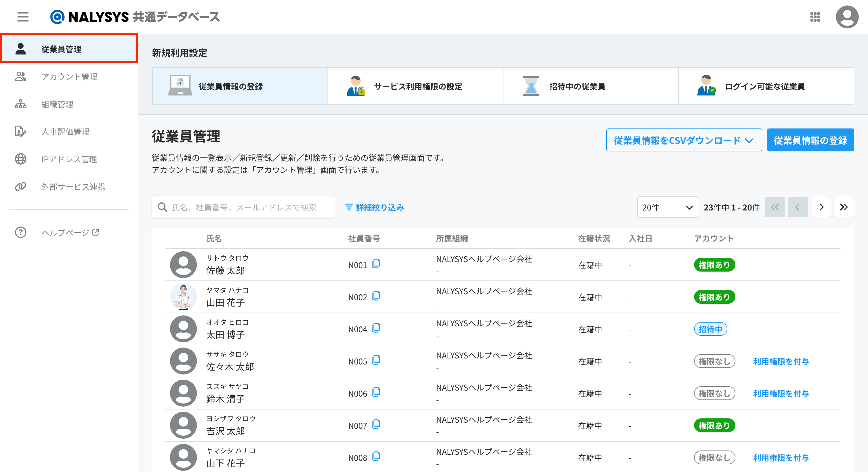Image resolution: width=868 pixels, height=472 pixels.
Task: Click the user profile avatar icon
Action: click(846, 17)
